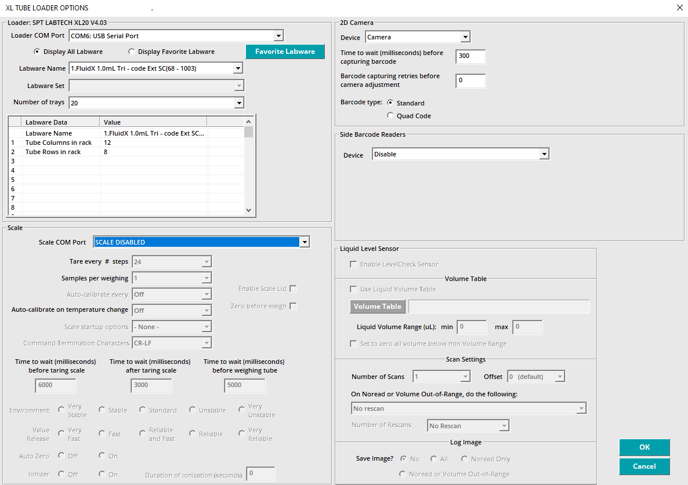Select Display Favorite Labware option
The image size is (688, 485).
(x=132, y=52)
